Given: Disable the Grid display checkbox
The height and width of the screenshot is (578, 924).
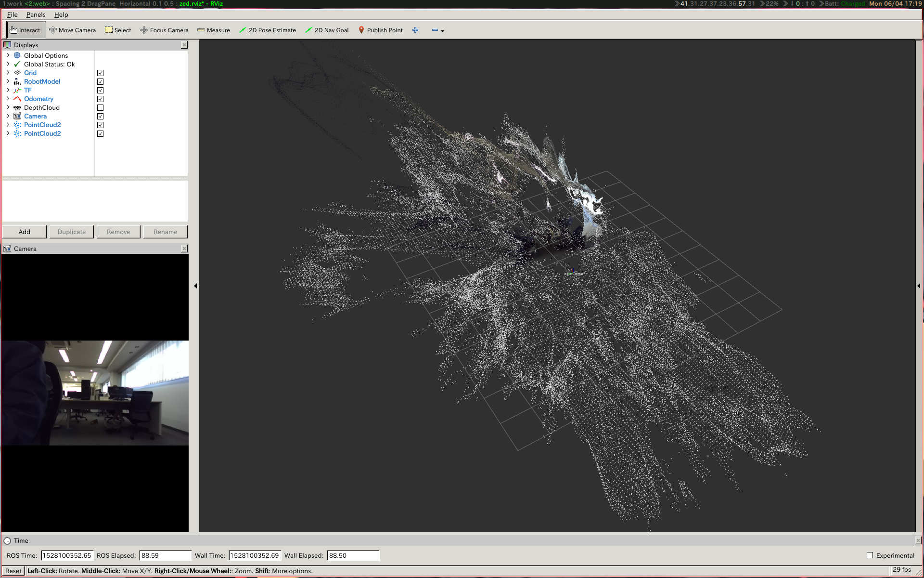Looking at the screenshot, I should 100,73.
